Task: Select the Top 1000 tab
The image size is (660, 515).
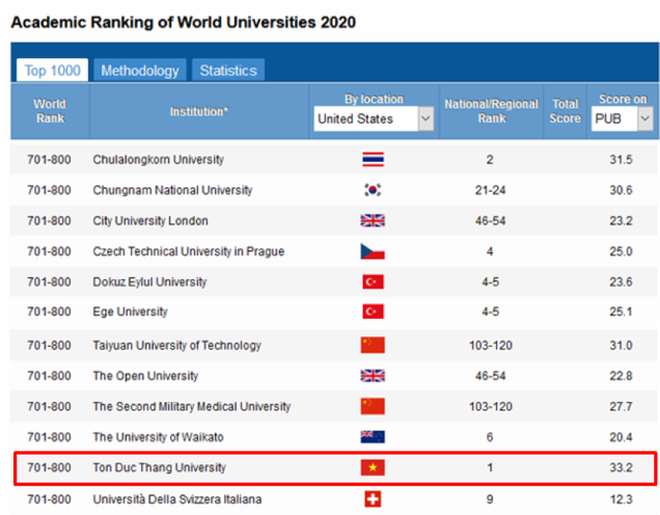Action: coord(52,70)
